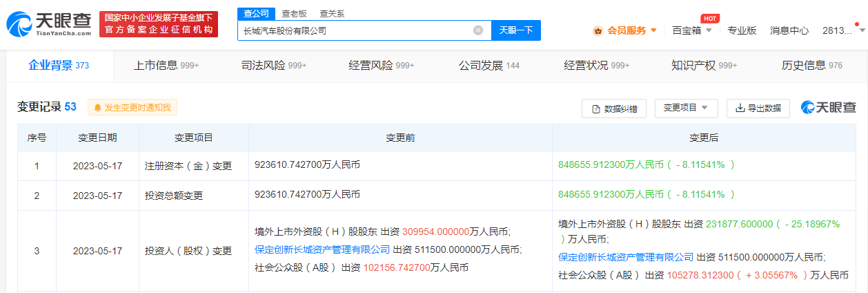Select the 查老板 search tab
The width and height of the screenshot is (868, 293).
pos(294,13)
